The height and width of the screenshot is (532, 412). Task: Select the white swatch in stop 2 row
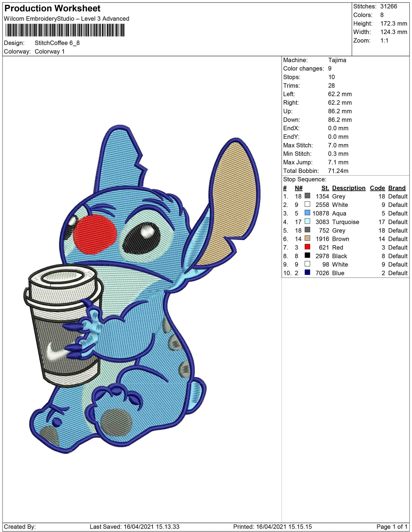click(307, 204)
